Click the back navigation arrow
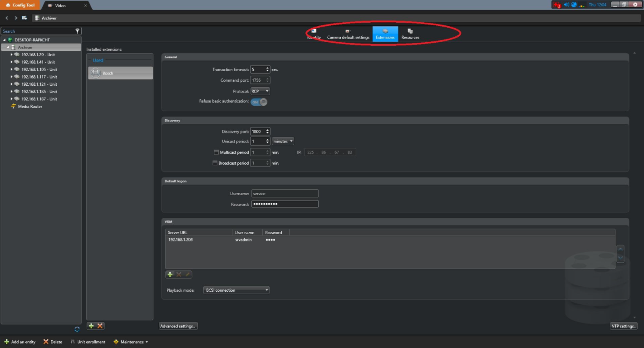644x348 pixels. click(x=7, y=18)
